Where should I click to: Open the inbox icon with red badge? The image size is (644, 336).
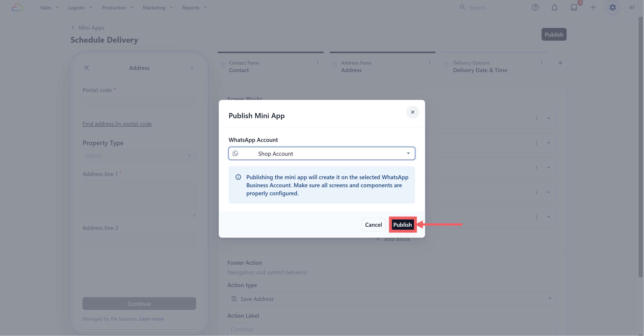coord(574,8)
